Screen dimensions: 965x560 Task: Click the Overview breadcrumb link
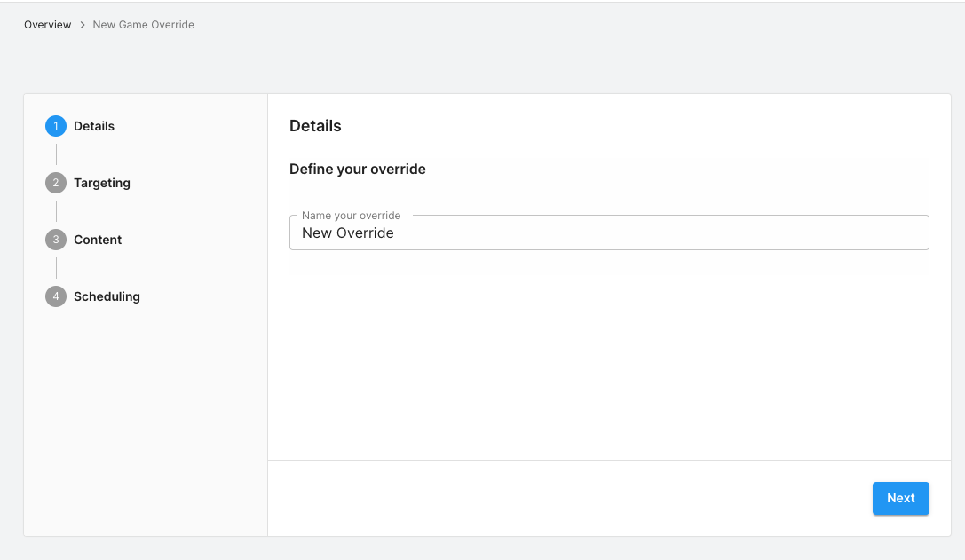pos(48,25)
